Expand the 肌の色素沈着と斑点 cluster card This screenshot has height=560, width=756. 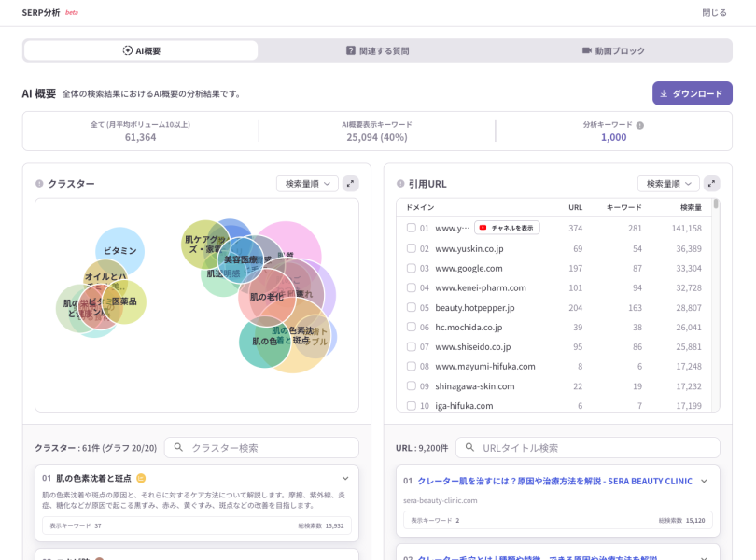pos(345,478)
